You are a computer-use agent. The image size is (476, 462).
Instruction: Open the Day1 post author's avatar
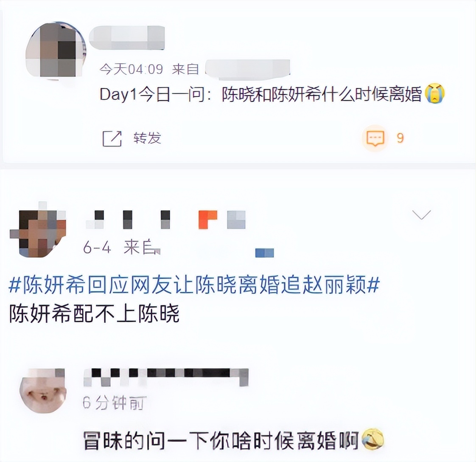[55, 50]
